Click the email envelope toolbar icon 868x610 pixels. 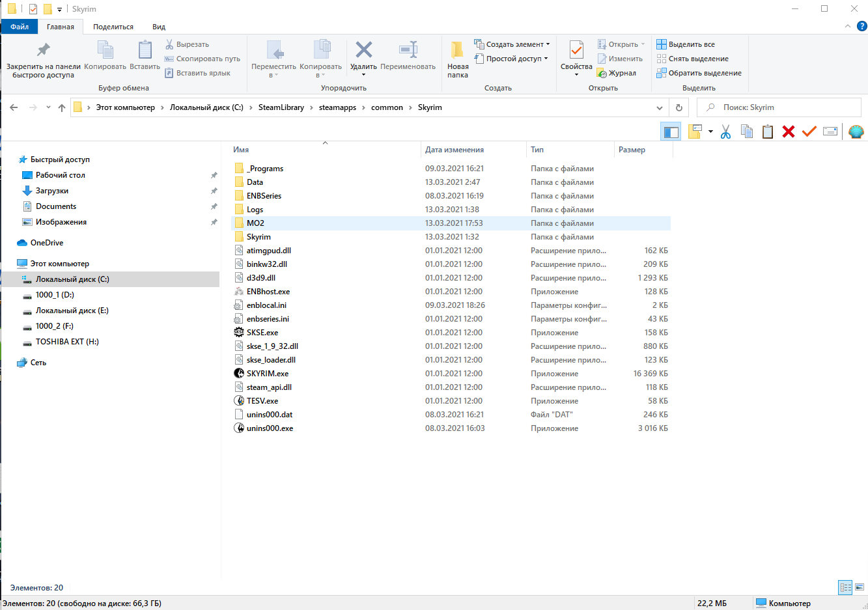tap(830, 132)
